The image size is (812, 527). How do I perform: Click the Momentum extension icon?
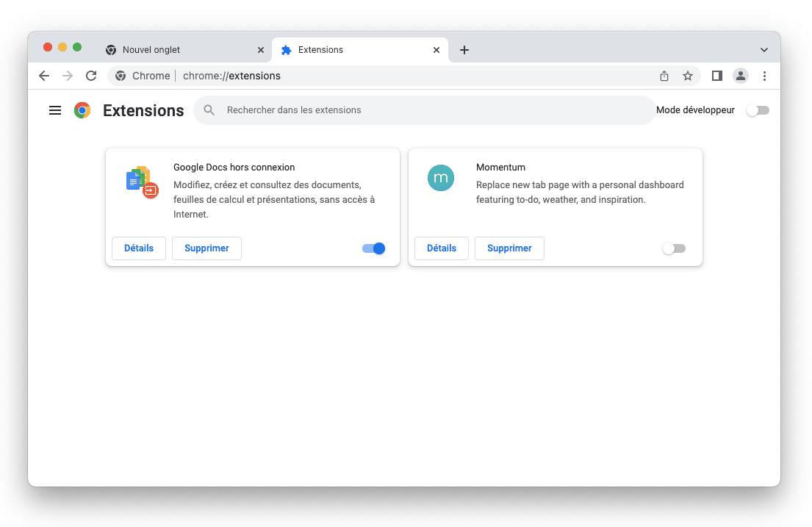(x=441, y=178)
